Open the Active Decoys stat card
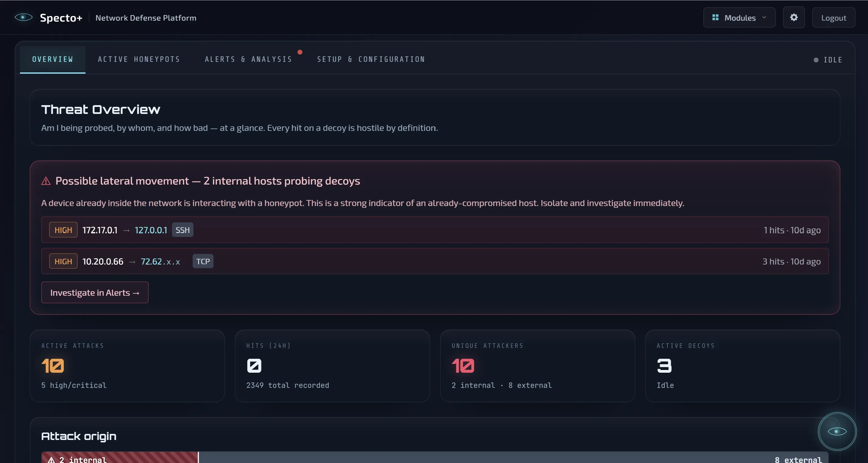868x463 pixels. 742,366
